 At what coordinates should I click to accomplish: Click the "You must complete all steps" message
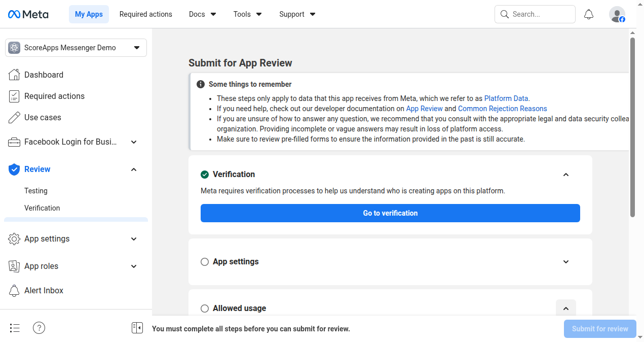(x=251, y=329)
